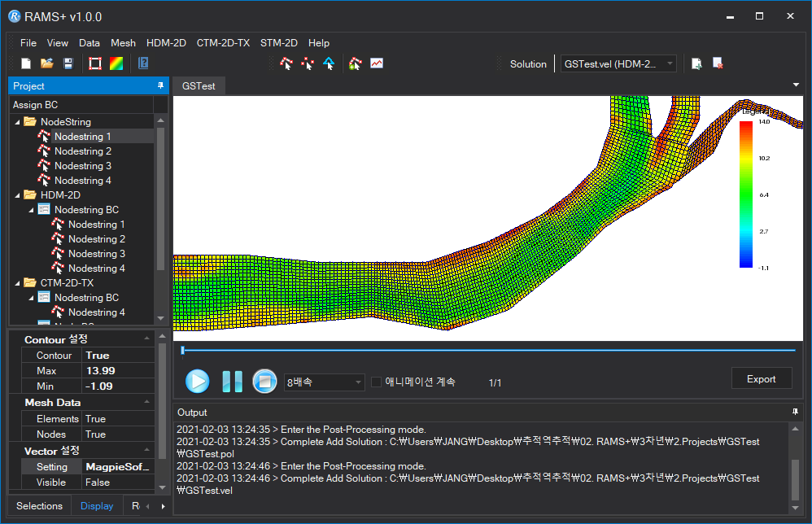
Task: Click the RAMS+ app logo icon
Action: 15,16
